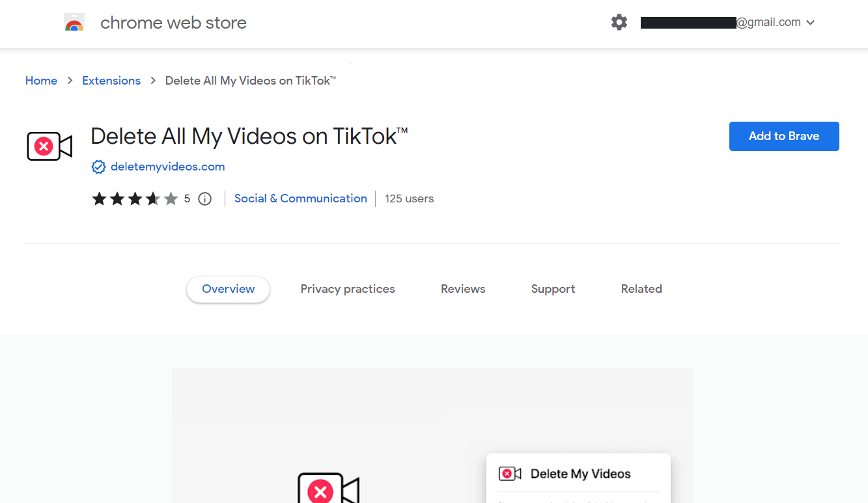View the Related tab
This screenshot has height=503, width=868.
tap(641, 289)
